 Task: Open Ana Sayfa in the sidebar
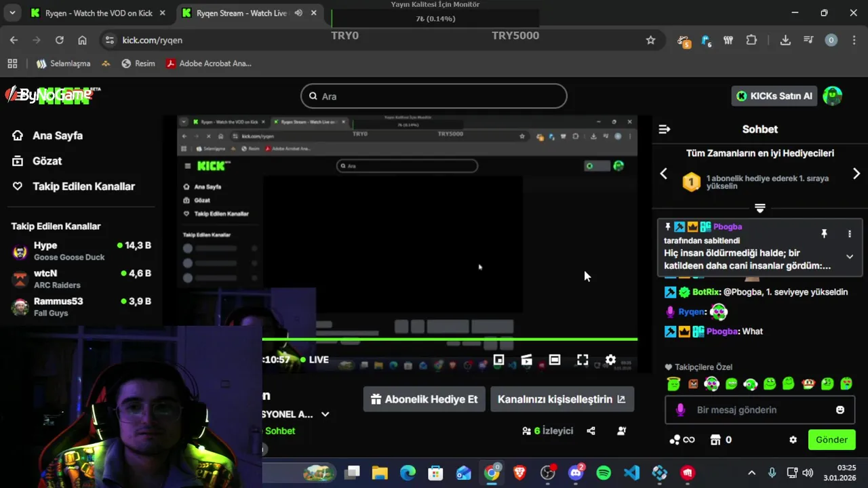(47, 136)
